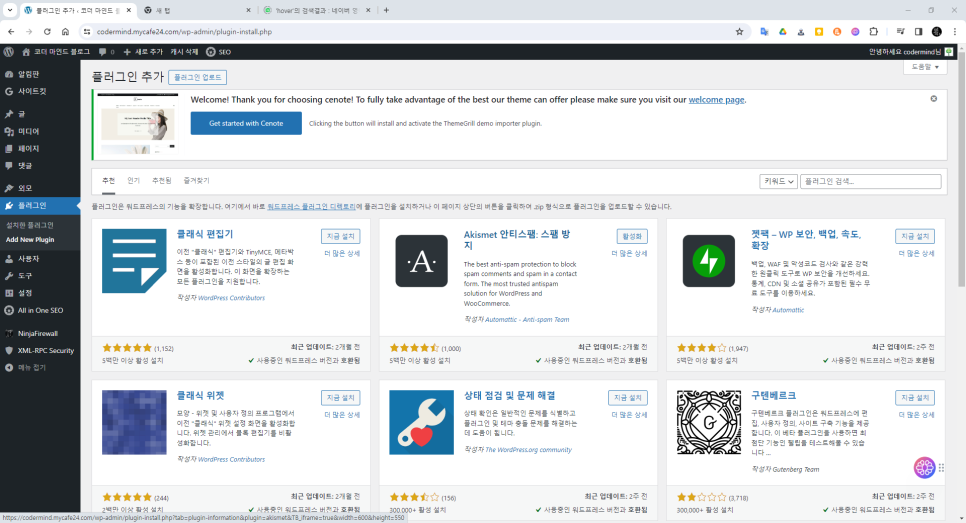Install 상태 점검 및 문제 해결 plugin
Viewport: 966px width, 523px height.
pyautogui.click(x=628, y=397)
